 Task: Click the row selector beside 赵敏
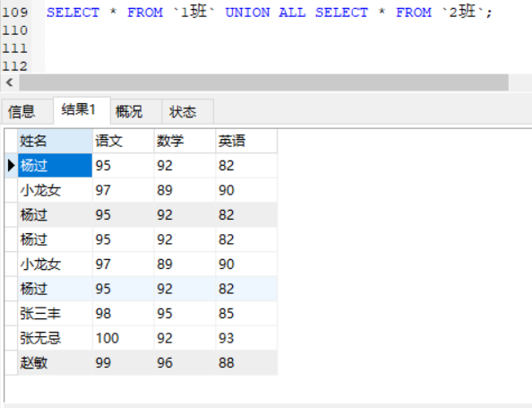tap(11, 362)
